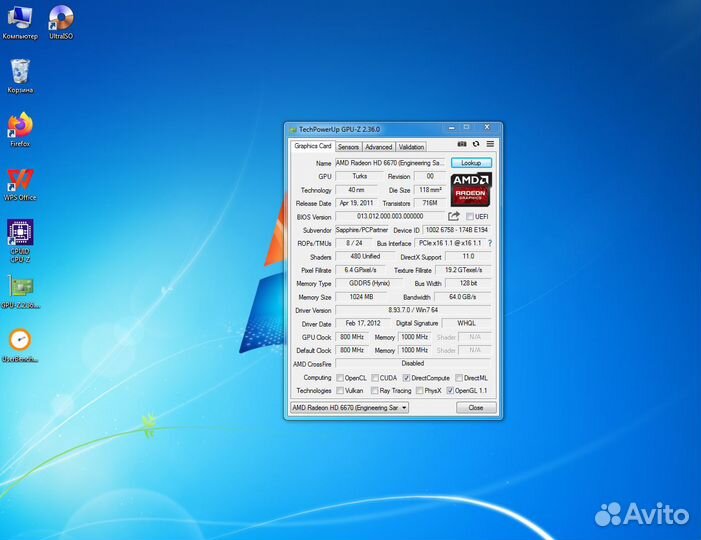Toggle the UEFI checkbox
The image size is (701, 540).
(x=469, y=216)
